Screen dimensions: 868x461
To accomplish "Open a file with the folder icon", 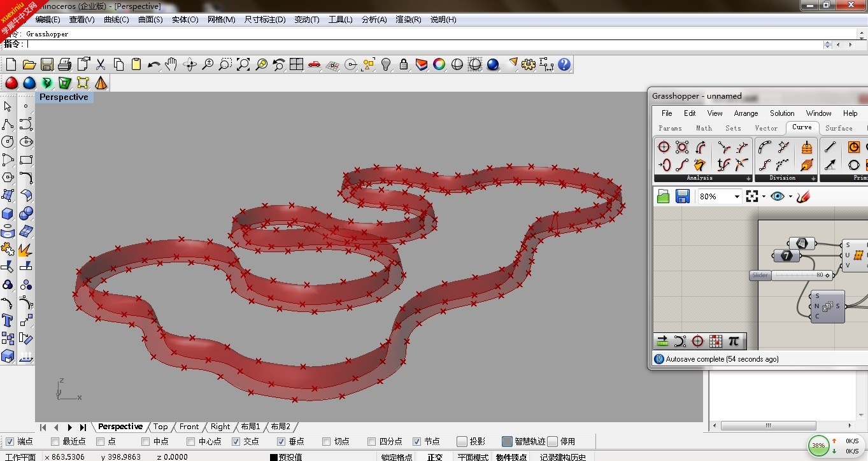I will click(x=29, y=64).
